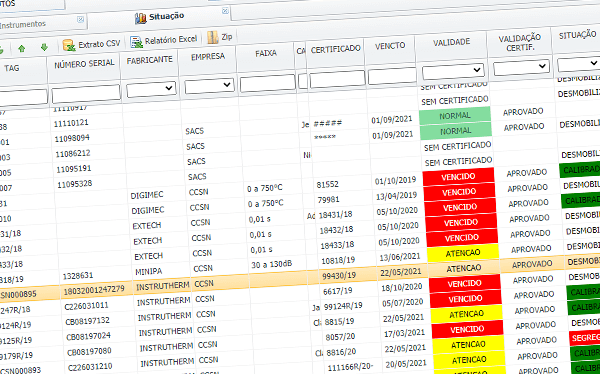Viewport: 600px width, 374px height.
Task: Click due date 18/10/2020 cell
Action: 402,287
